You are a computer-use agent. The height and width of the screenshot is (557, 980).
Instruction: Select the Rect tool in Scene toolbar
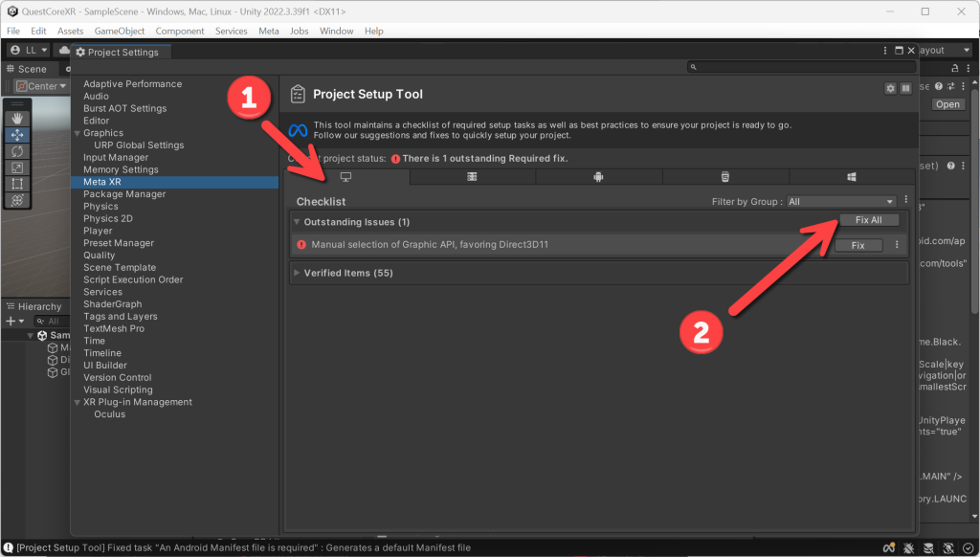[17, 183]
